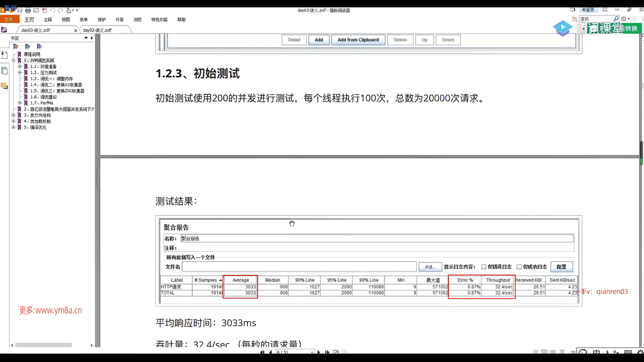
Task: Expand the 1.2、压力测试 bookmark node
Action: [x=20, y=73]
